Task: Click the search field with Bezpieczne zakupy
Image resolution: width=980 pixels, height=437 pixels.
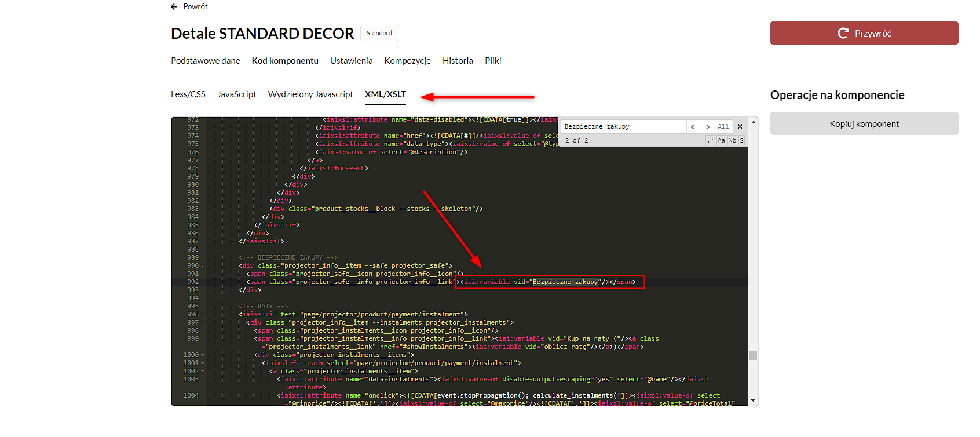Action: 623,126
